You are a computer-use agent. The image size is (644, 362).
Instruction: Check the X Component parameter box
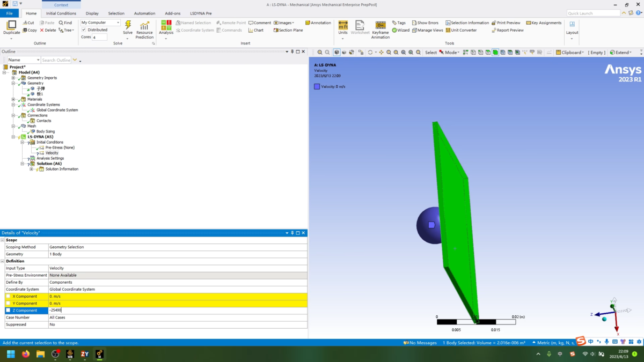click(8, 296)
